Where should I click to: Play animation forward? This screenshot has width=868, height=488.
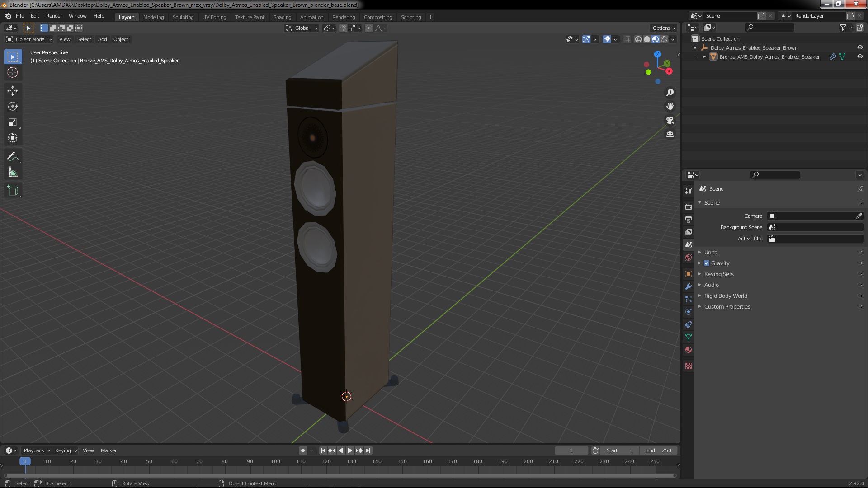[x=350, y=450]
